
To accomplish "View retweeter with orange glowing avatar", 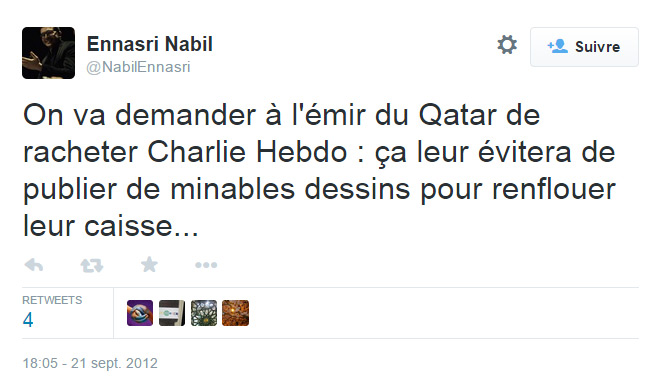I will tap(235, 313).
